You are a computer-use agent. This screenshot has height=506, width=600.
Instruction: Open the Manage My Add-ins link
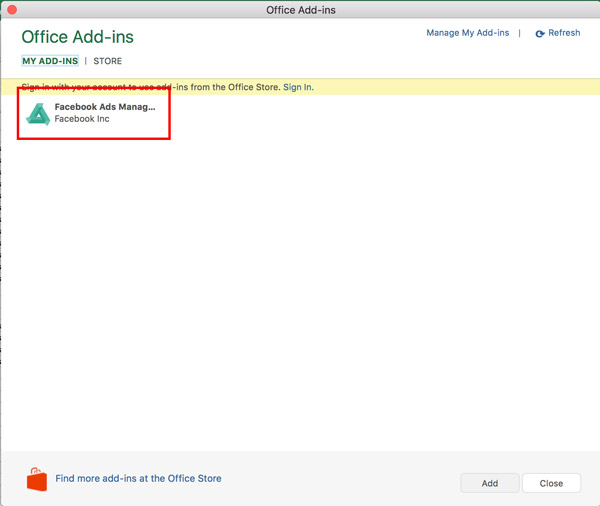[x=468, y=33]
